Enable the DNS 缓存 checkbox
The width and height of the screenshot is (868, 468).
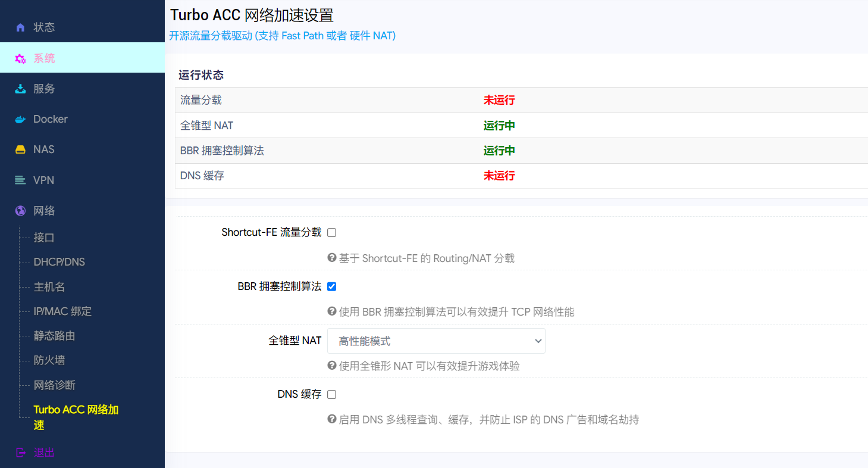(x=332, y=394)
